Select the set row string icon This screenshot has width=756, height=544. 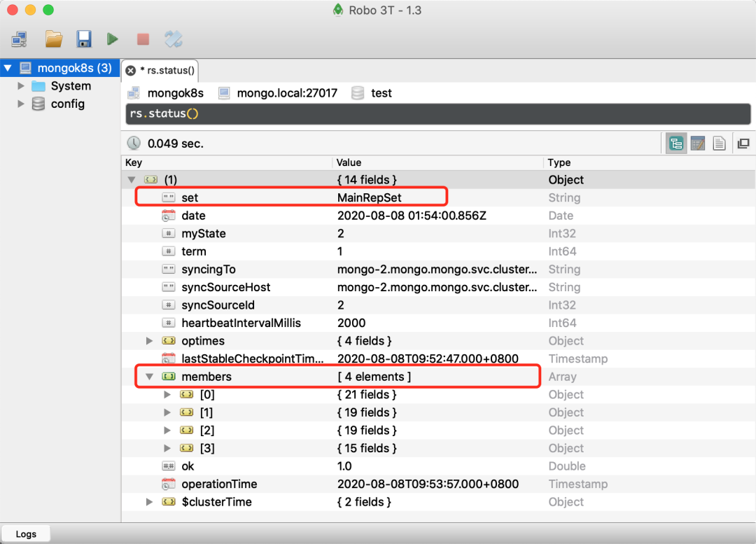pyautogui.click(x=168, y=197)
